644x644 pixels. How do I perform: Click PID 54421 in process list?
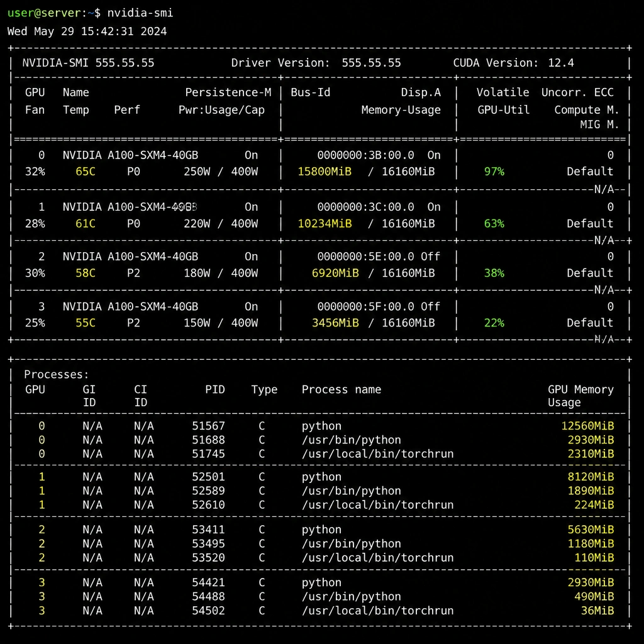[x=209, y=583]
